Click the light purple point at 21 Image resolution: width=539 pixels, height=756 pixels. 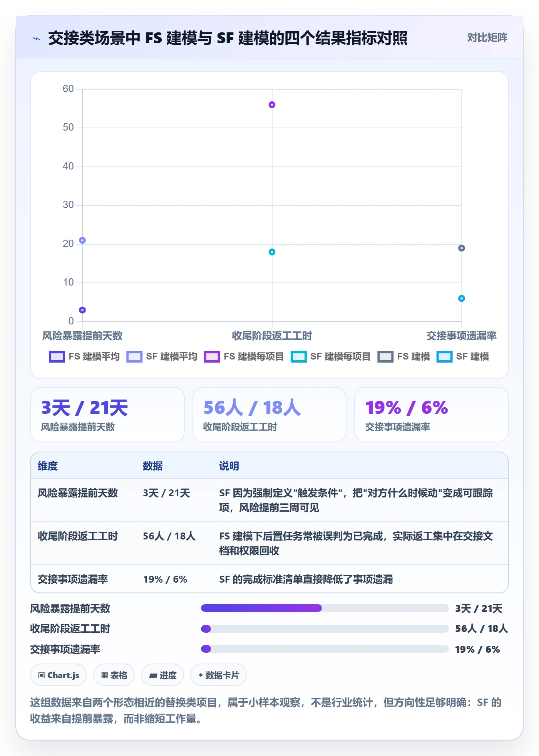82,240
